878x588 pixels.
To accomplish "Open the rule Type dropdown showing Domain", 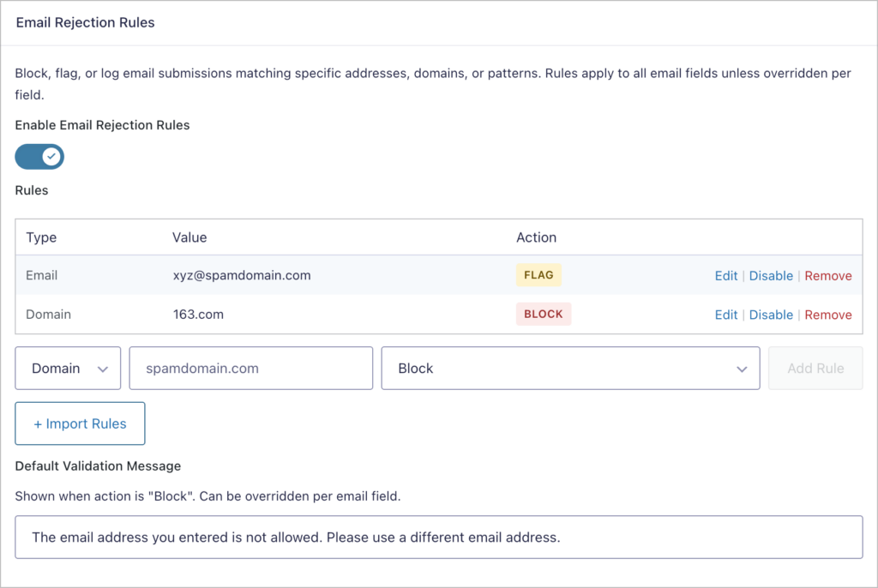I will point(68,368).
